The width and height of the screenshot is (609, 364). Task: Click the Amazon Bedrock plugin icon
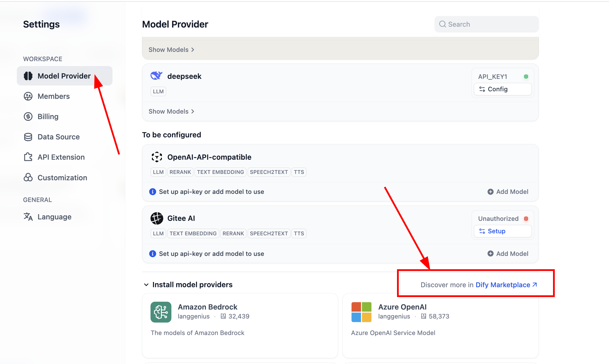[161, 312]
